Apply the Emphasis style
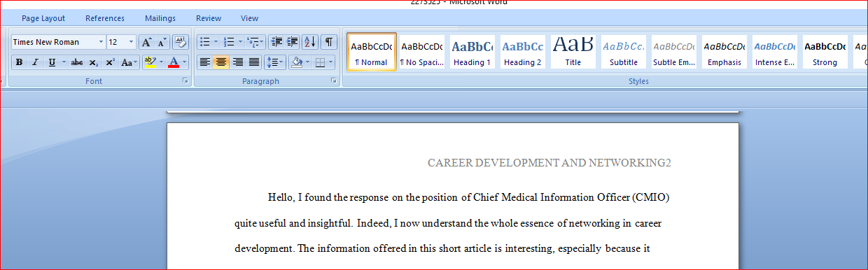 click(x=724, y=52)
